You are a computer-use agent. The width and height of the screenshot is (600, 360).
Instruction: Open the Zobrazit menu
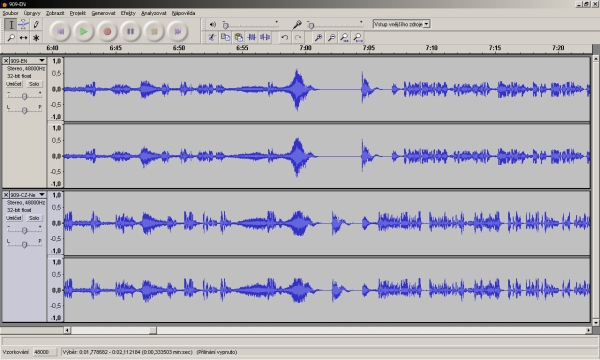tap(55, 13)
